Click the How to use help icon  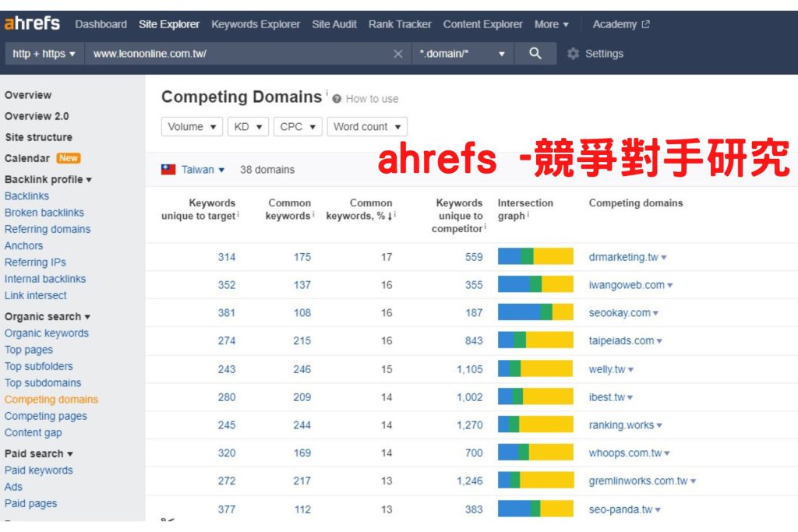click(x=337, y=99)
